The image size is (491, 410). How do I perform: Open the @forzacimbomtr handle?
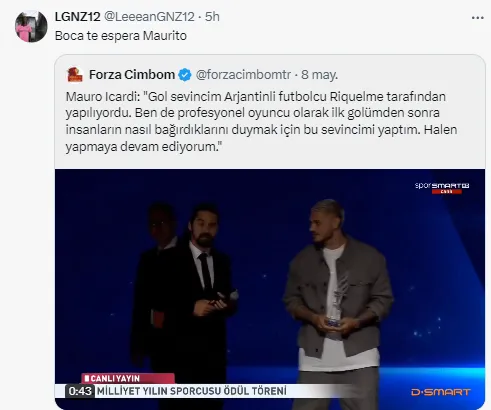point(243,75)
